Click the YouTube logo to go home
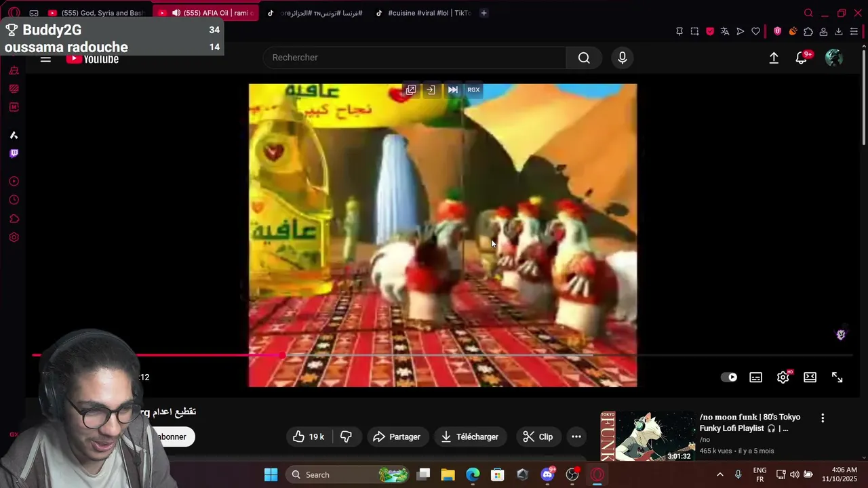This screenshot has height=488, width=868. (92, 60)
